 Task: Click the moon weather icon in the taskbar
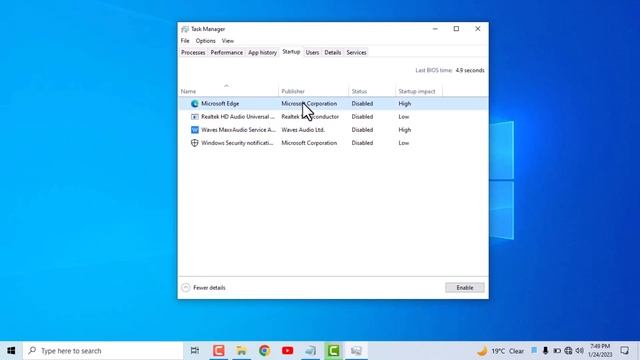[x=482, y=351]
